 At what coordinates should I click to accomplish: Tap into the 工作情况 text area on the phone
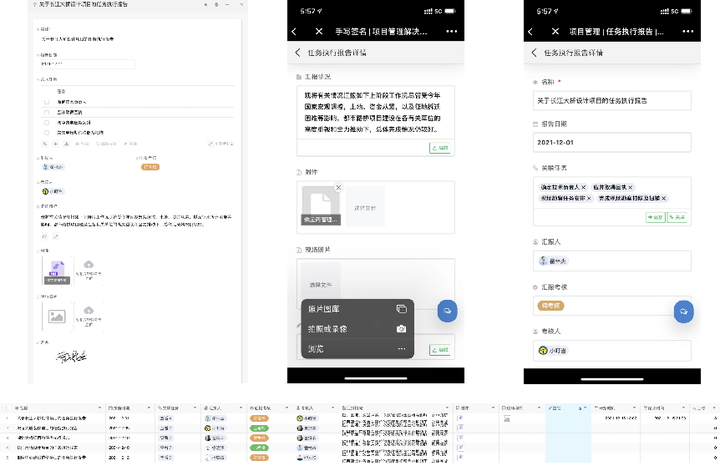(376, 112)
